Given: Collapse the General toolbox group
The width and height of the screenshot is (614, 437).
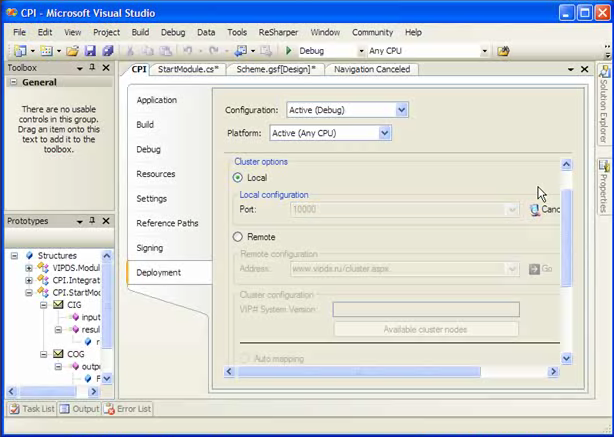Looking at the screenshot, I should 13,83.
